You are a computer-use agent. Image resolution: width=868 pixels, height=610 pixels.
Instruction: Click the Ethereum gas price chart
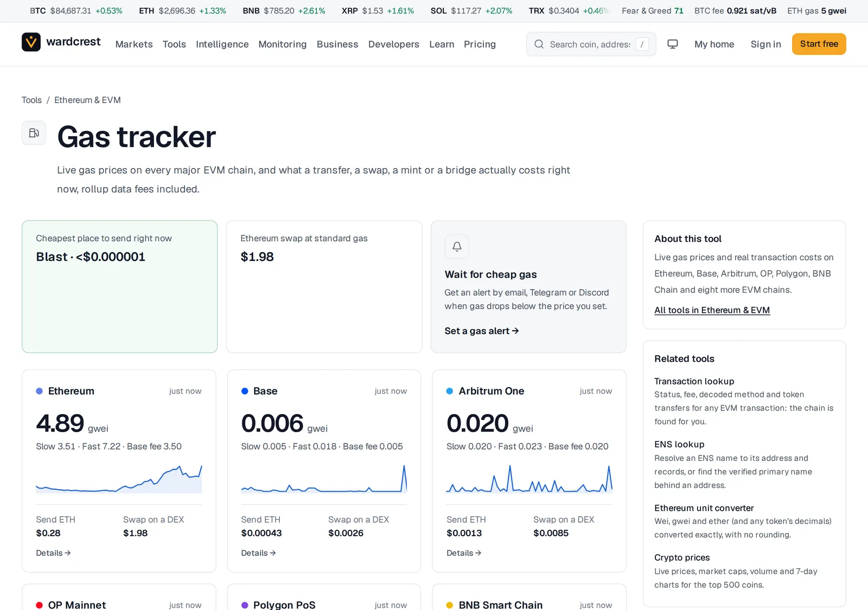coord(119,479)
